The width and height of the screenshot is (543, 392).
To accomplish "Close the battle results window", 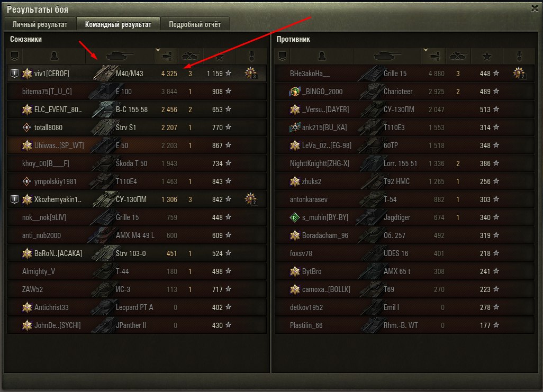I will coord(535,8).
